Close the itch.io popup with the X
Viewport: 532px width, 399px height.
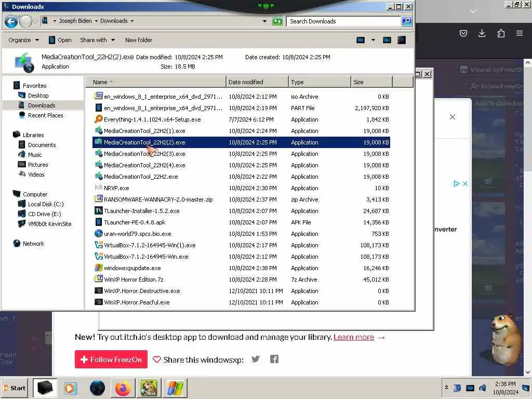(453, 117)
